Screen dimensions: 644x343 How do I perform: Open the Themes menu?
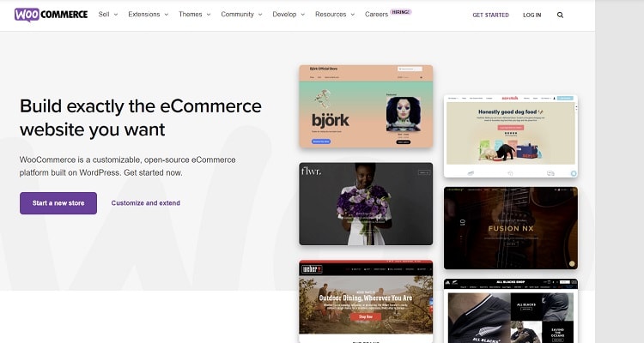(x=190, y=15)
